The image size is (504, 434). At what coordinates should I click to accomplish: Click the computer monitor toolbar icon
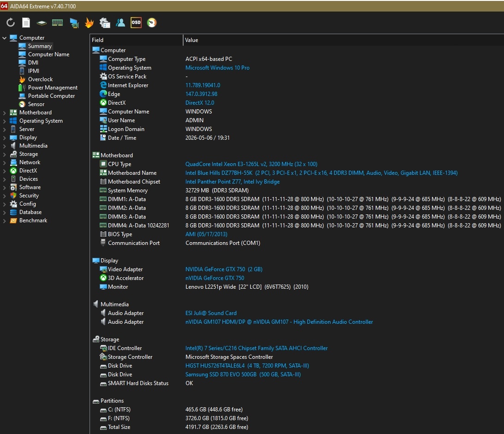(x=74, y=23)
